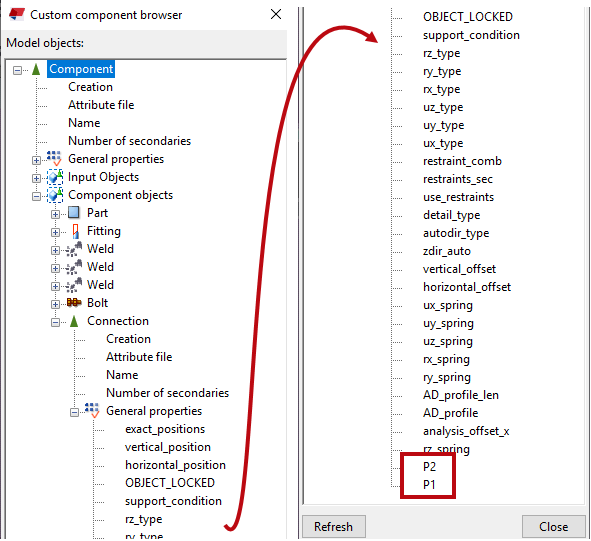The image size is (591, 541).
Task: Collapse the top-level Component node
Action: coord(17,70)
